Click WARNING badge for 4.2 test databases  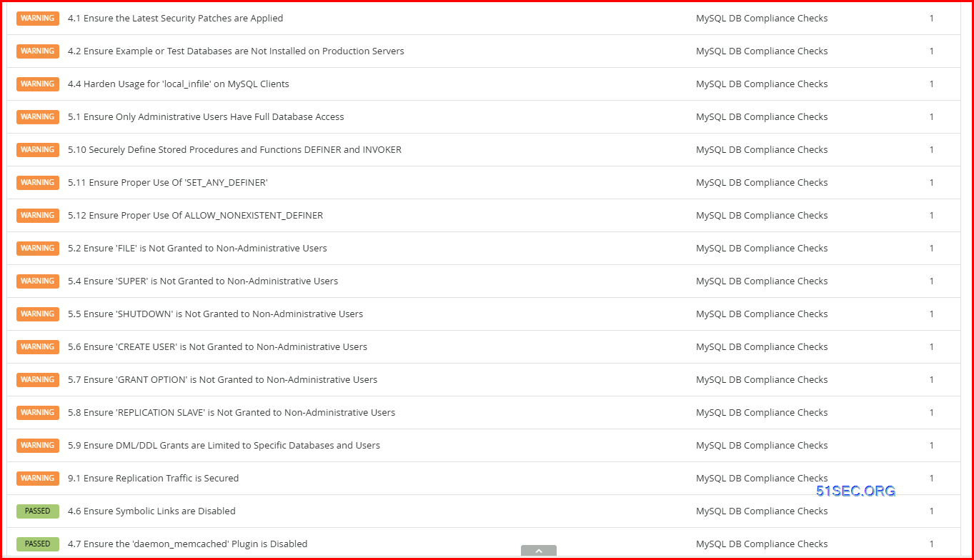pyautogui.click(x=38, y=51)
